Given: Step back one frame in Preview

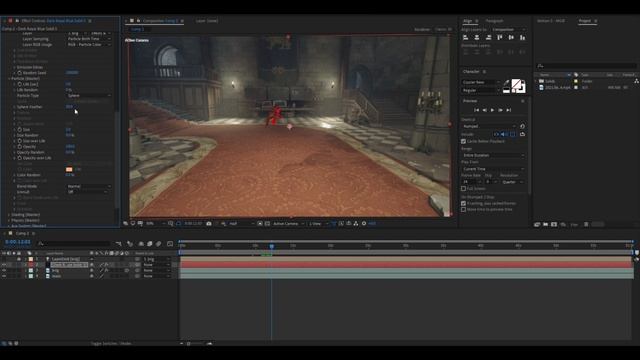Looking at the screenshot, I should click(484, 110).
